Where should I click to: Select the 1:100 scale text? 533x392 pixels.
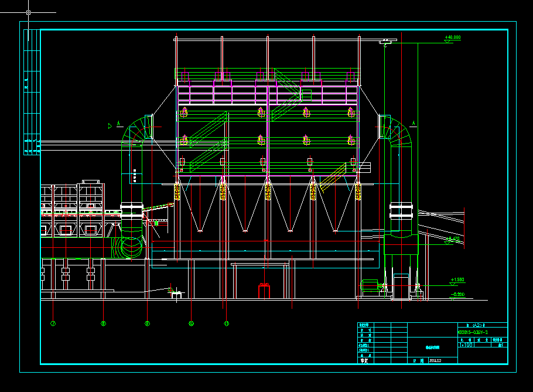(466, 345)
